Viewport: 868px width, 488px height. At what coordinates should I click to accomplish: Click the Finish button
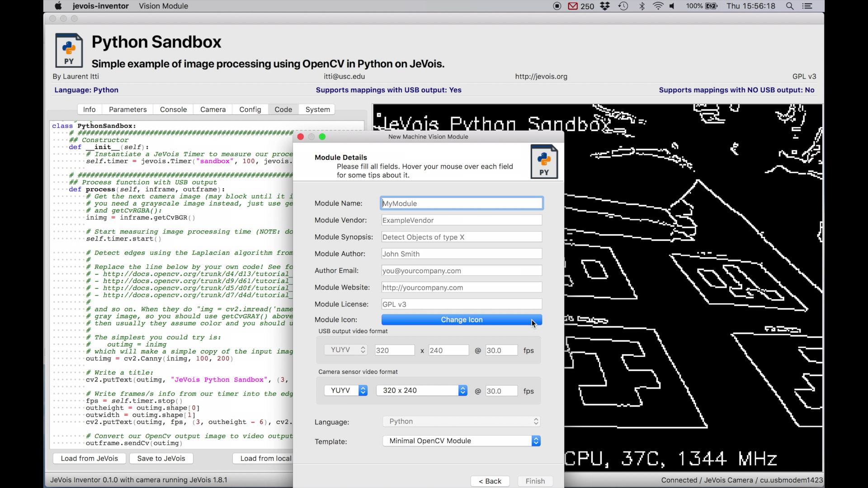tap(535, 481)
